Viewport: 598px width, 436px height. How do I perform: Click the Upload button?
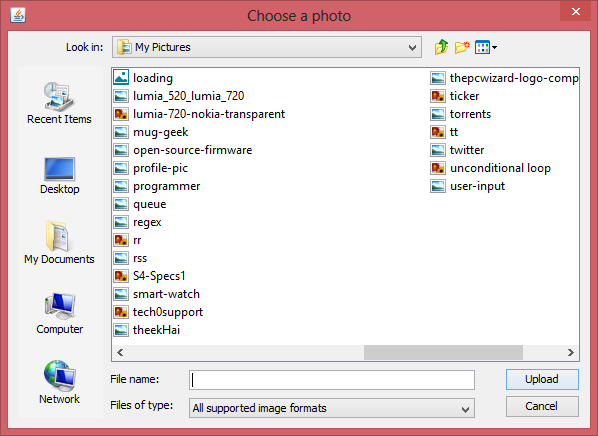(x=542, y=379)
